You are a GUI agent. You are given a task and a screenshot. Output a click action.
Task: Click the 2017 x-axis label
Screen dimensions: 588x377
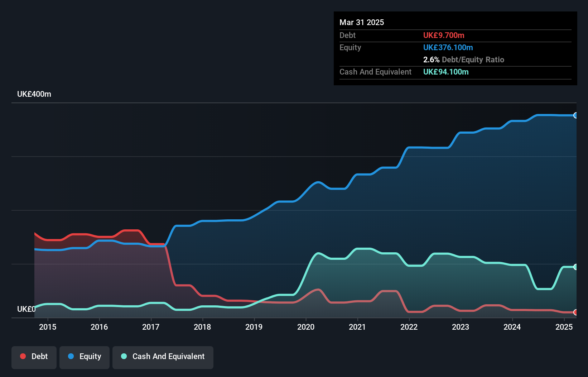coord(151,327)
